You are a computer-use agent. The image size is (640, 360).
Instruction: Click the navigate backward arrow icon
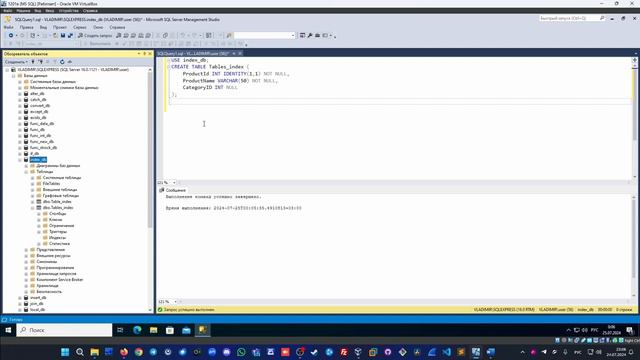coord(11,36)
